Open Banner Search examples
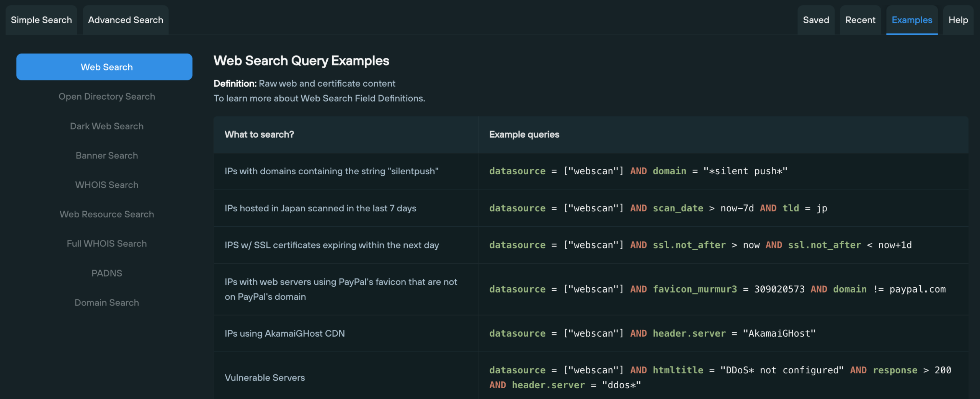980x399 pixels. pos(107,155)
